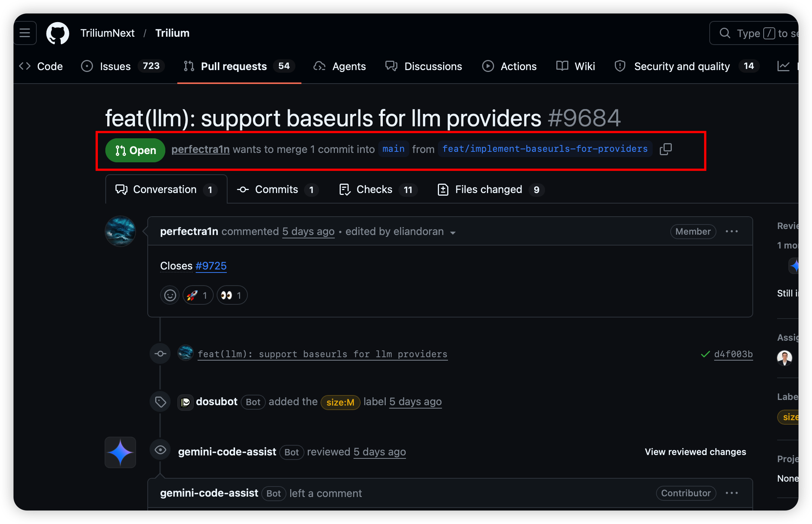Viewport: 812px width, 524px height.
Task: Click assignee avatar in sidebar
Action: click(785, 358)
